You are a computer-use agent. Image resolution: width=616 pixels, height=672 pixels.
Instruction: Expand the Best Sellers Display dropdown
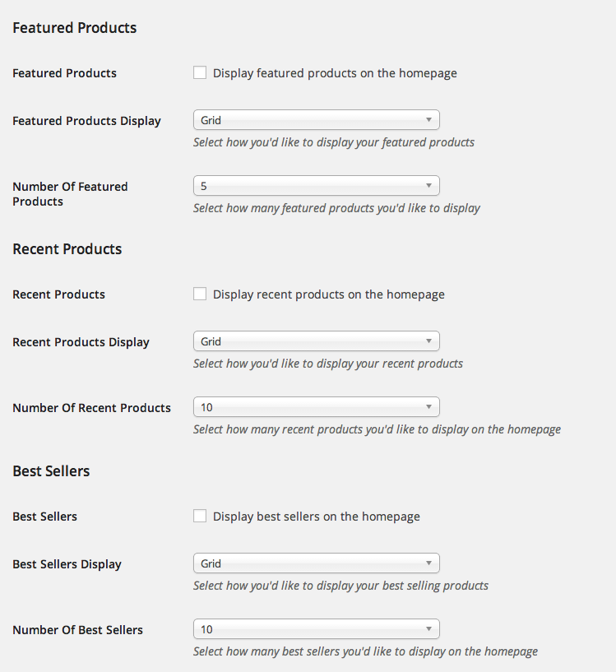[x=317, y=563]
